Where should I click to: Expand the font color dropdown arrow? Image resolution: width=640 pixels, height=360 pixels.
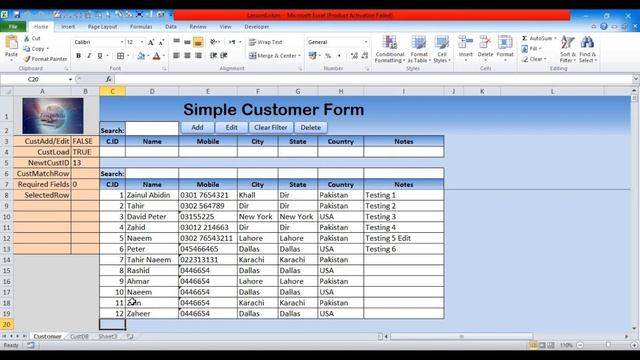[x=164, y=56]
